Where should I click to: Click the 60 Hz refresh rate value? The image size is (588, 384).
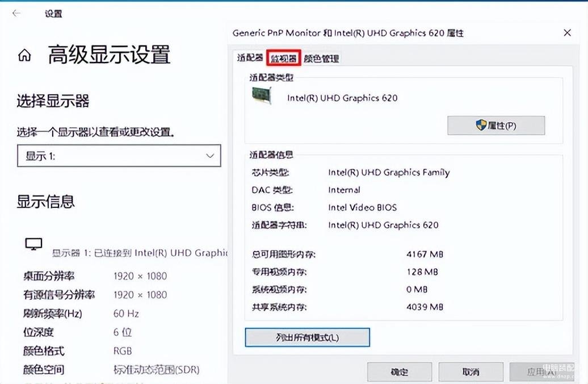click(x=126, y=313)
